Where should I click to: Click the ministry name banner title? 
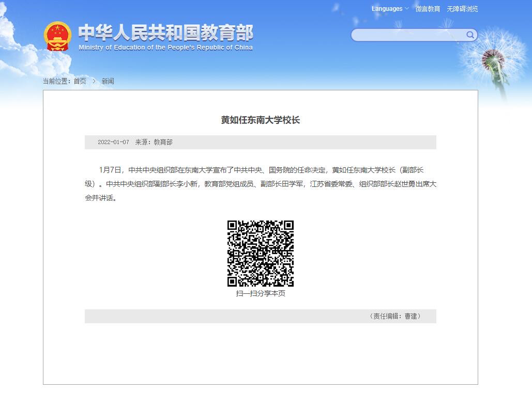point(165,33)
